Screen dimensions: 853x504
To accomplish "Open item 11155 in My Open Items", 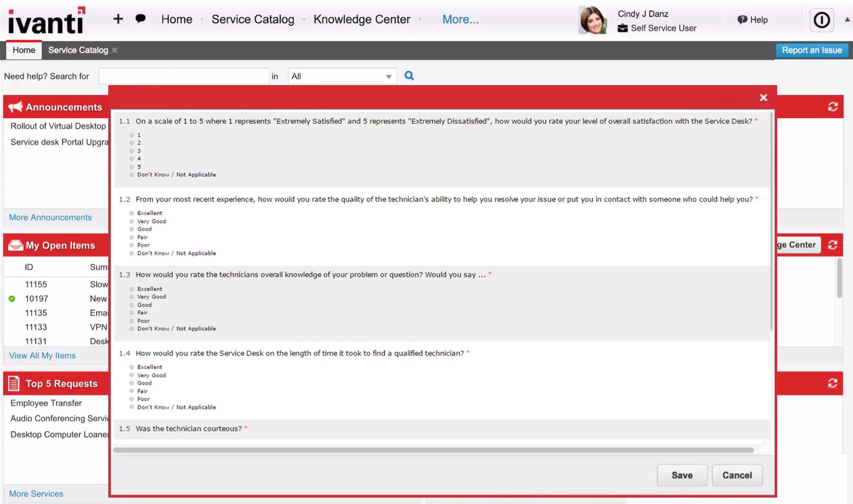I will [36, 284].
